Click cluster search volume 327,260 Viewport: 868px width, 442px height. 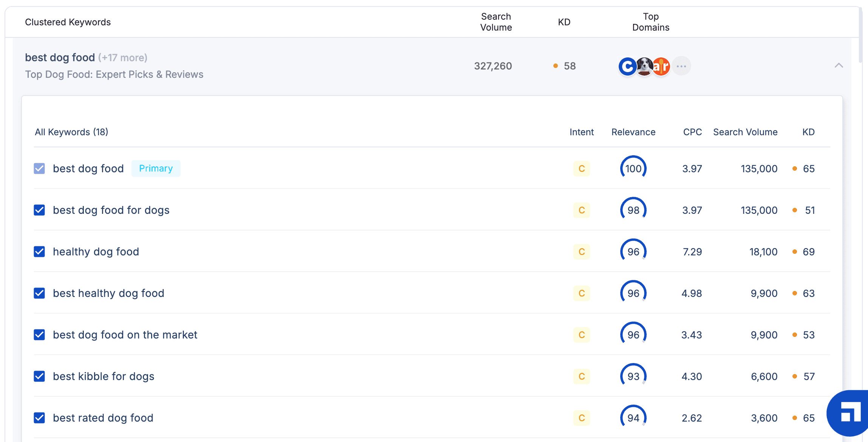[493, 66]
